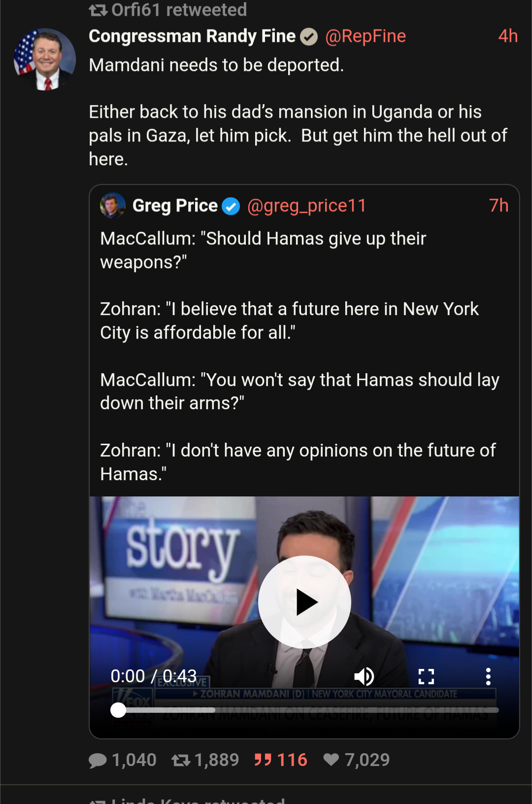Play the embedded Fox News video

(x=304, y=602)
